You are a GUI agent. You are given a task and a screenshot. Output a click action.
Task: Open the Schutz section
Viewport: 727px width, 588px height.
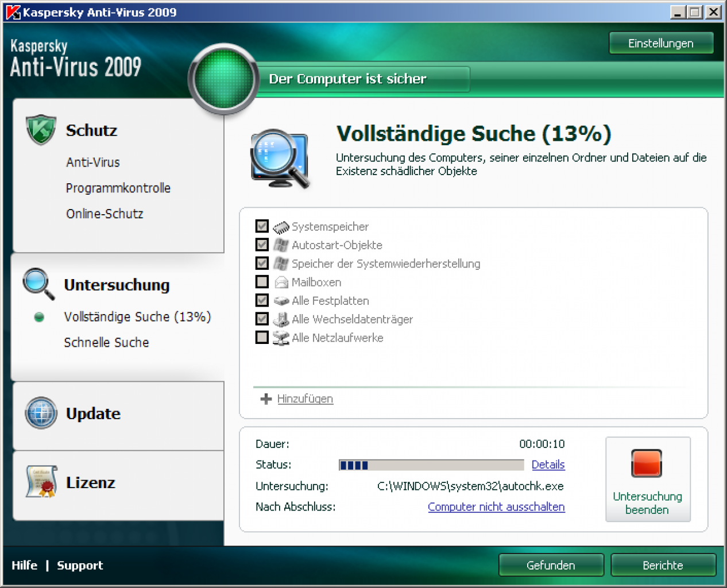point(91,130)
